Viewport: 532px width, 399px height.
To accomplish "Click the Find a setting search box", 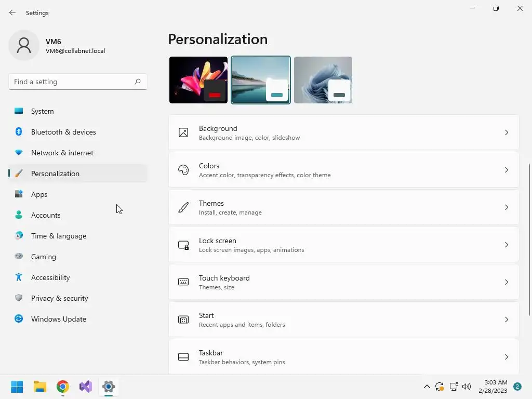I will (x=78, y=82).
